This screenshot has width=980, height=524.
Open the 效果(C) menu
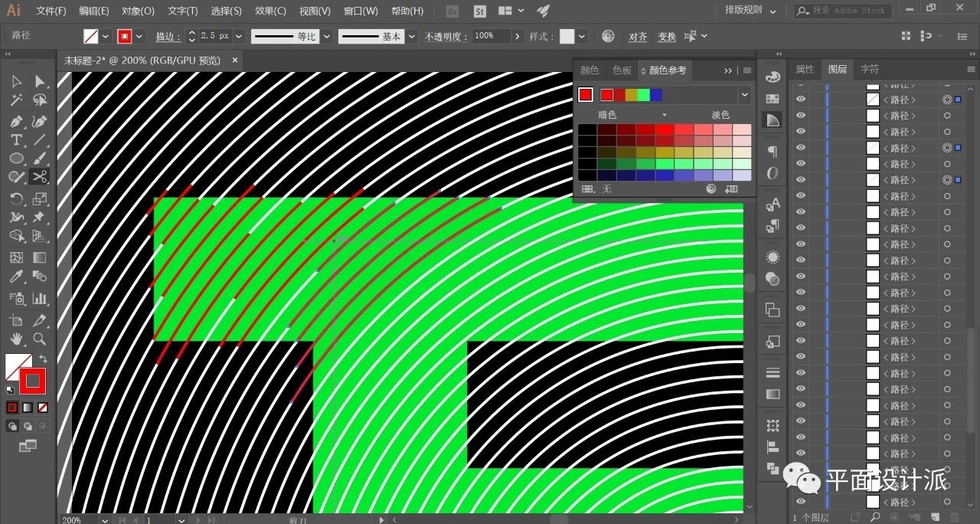point(270,11)
